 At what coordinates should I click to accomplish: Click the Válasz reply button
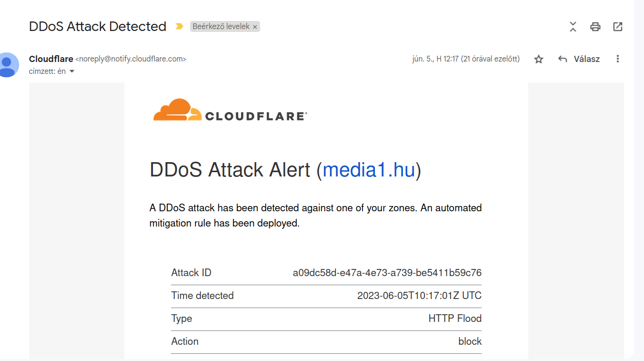coord(586,59)
